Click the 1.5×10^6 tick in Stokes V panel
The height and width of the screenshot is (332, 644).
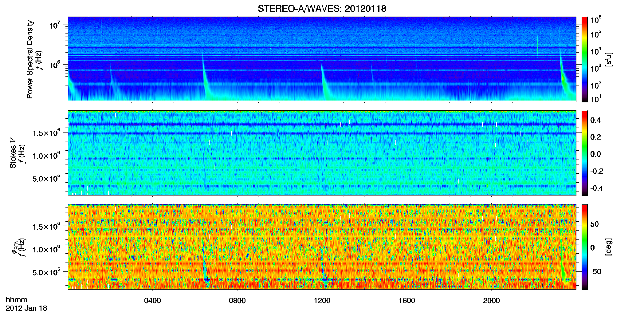pyautogui.click(x=46, y=132)
